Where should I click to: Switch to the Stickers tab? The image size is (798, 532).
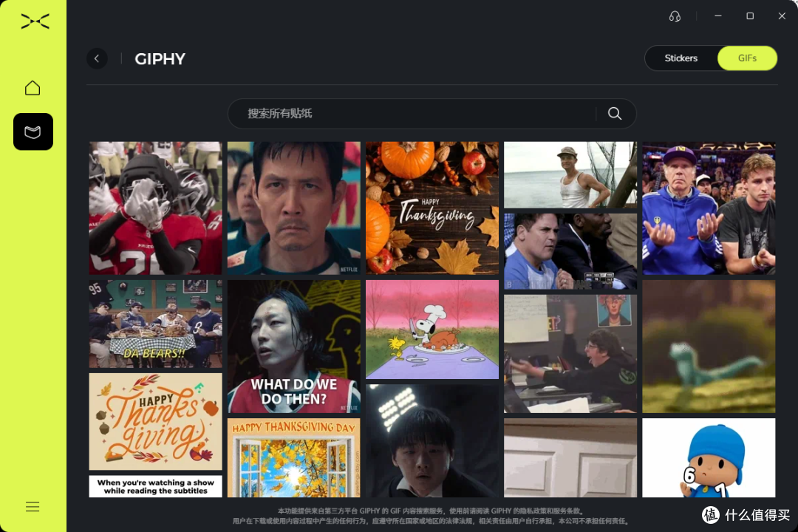click(x=681, y=58)
